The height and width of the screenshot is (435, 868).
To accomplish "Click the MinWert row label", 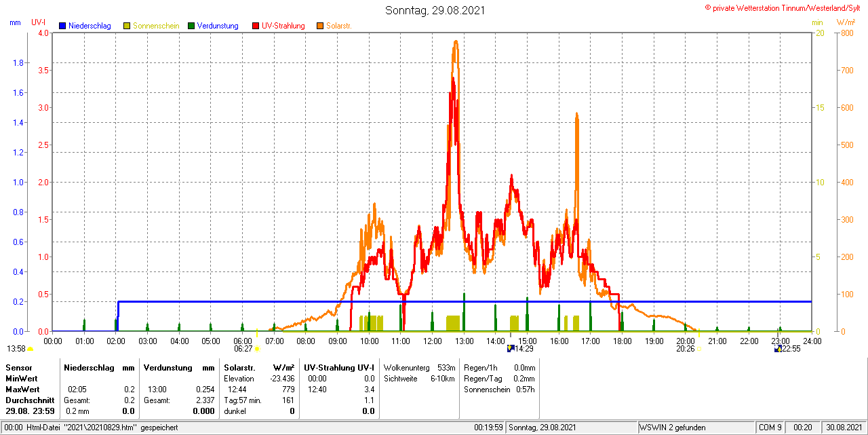I will tap(22, 378).
